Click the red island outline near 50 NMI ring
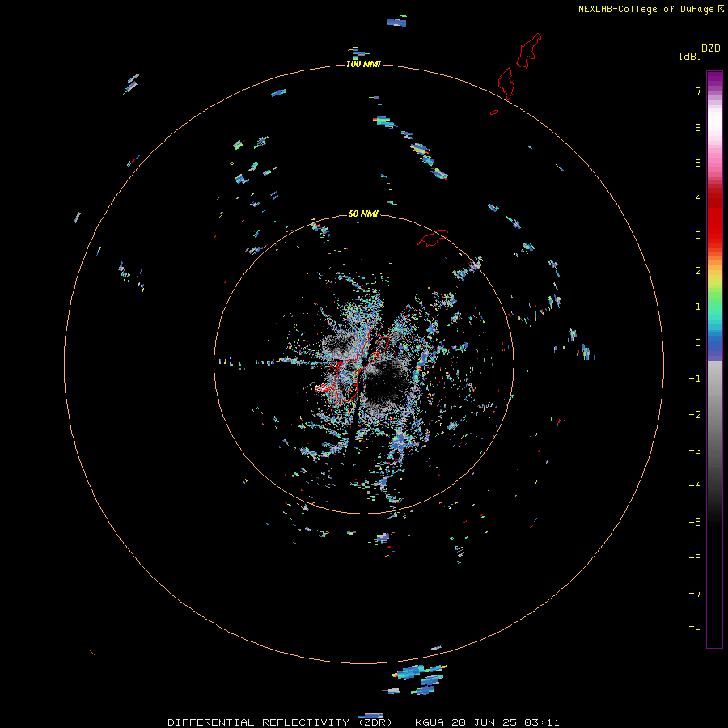The width and height of the screenshot is (728, 728). pyautogui.click(x=433, y=238)
